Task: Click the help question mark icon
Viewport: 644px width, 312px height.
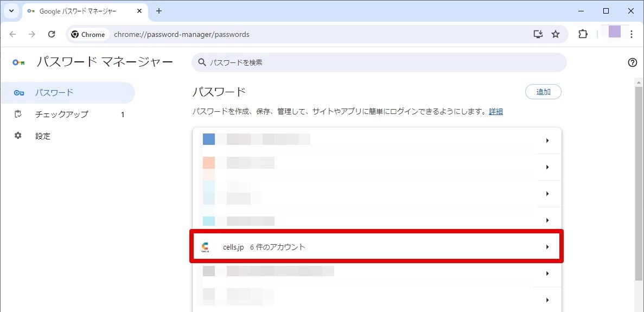Action: click(633, 62)
